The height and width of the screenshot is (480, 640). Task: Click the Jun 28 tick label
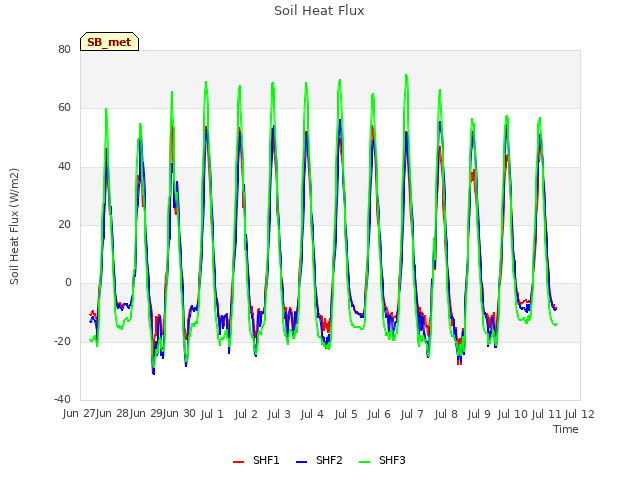[112, 413]
